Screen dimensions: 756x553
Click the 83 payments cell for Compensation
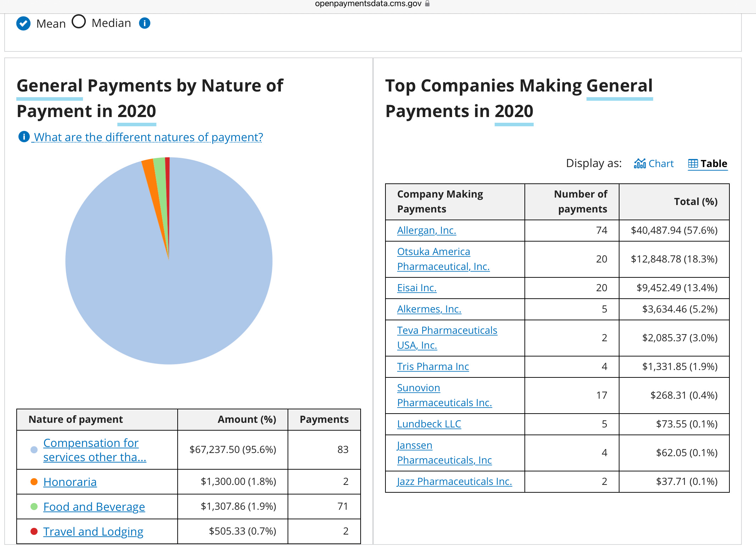tap(324, 450)
